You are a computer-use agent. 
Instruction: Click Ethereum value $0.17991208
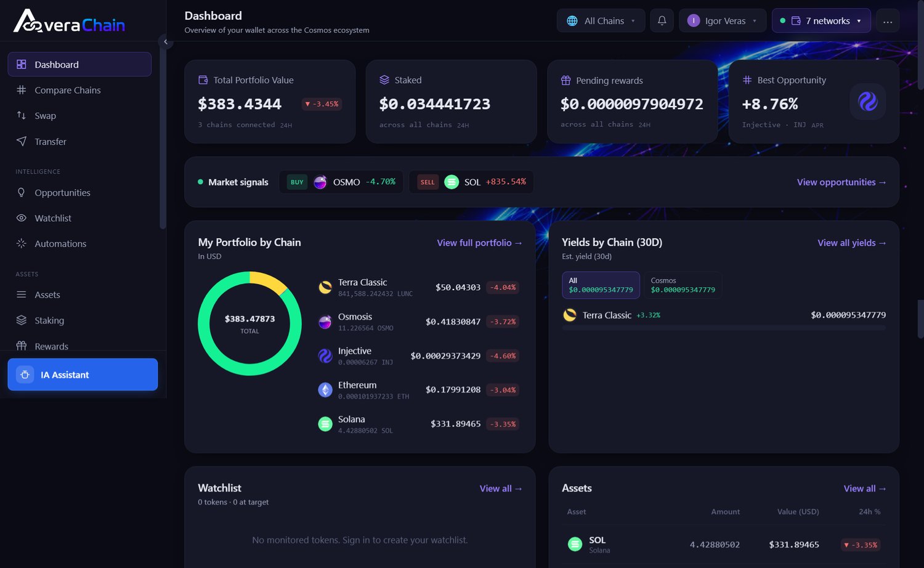point(453,390)
